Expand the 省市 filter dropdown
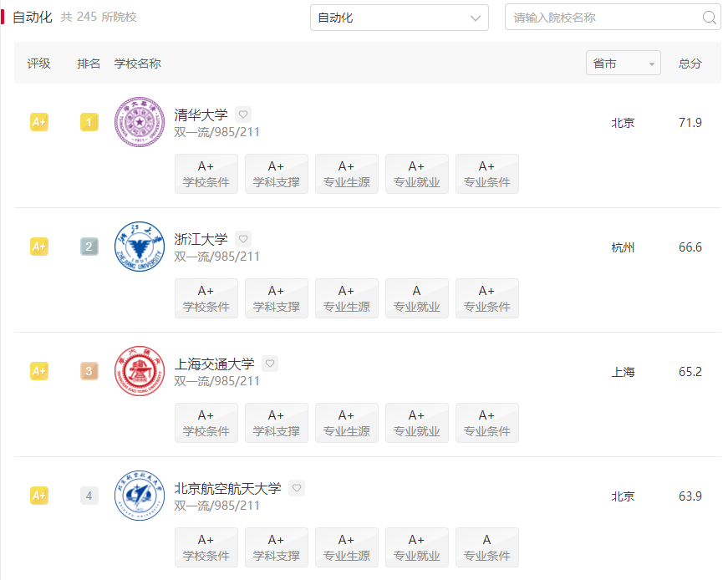 (623, 62)
